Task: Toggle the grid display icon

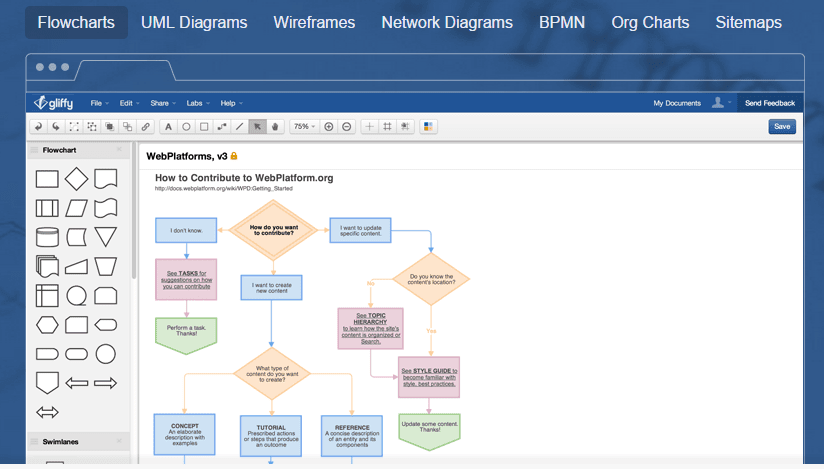Action: (x=387, y=127)
